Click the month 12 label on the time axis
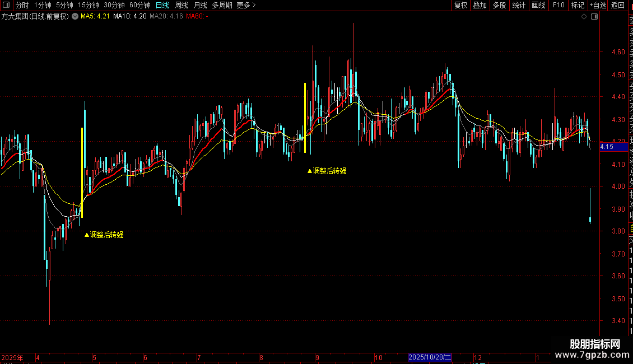633x364 pixels. pos(478,358)
